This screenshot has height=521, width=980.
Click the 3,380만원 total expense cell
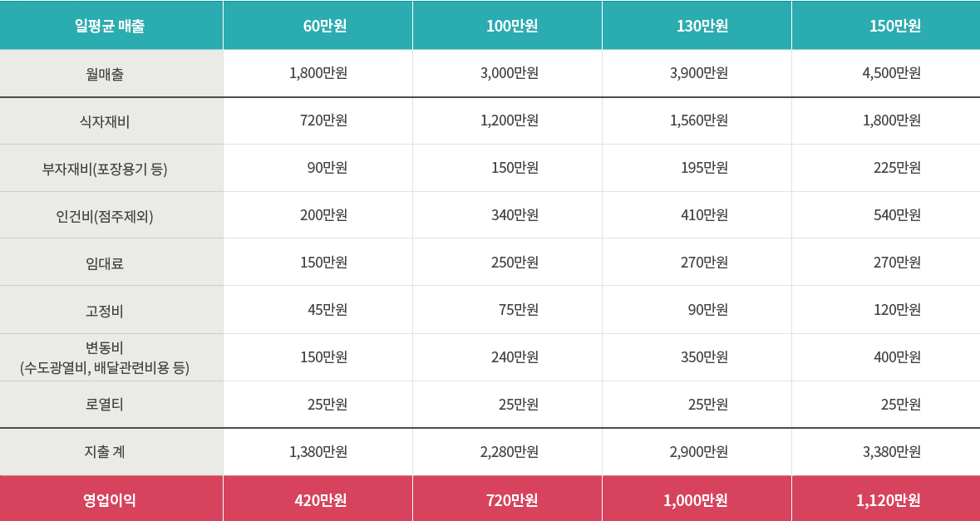pyautogui.click(x=885, y=452)
